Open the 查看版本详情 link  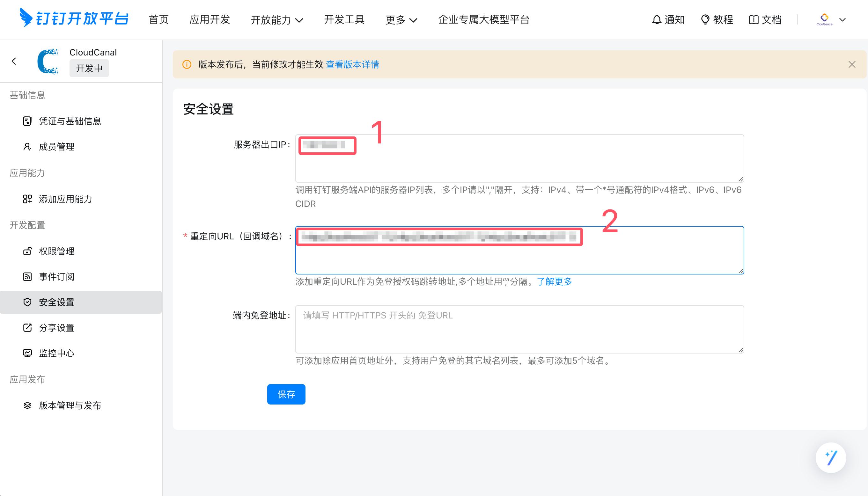pyautogui.click(x=352, y=64)
